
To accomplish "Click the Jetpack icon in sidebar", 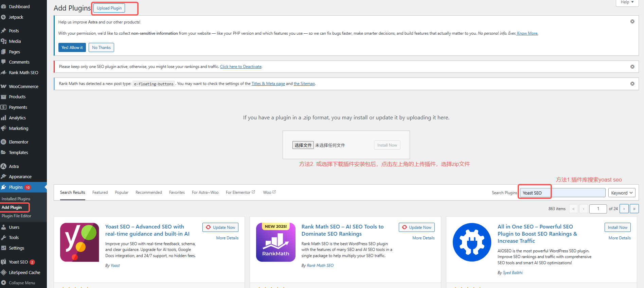I will pyautogui.click(x=3, y=17).
